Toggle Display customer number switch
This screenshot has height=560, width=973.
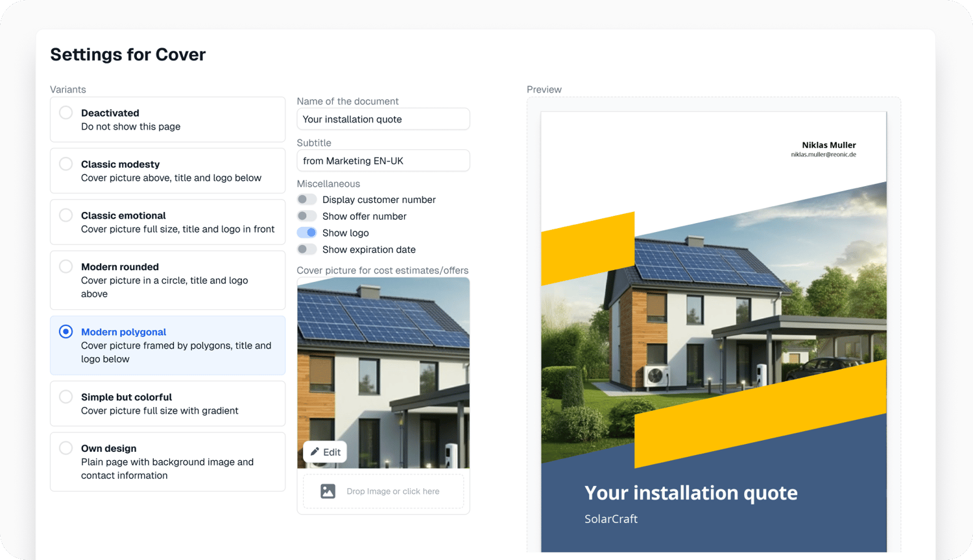[x=306, y=200]
